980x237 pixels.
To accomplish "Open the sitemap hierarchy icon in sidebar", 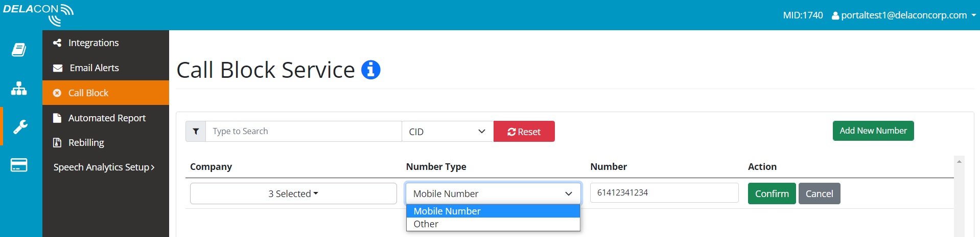I will point(19,89).
